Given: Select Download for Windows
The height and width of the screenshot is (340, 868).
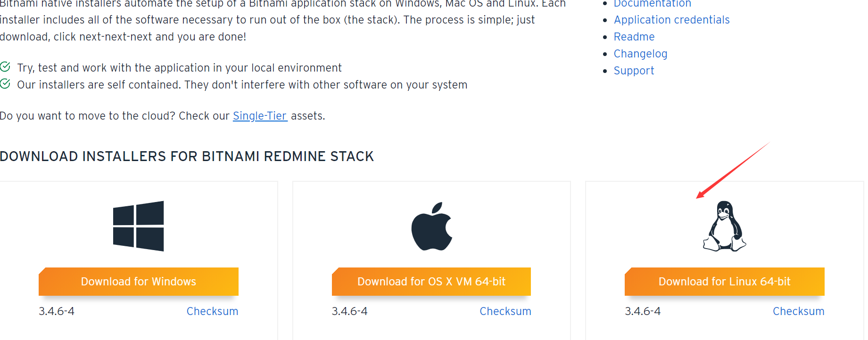Looking at the screenshot, I should [x=138, y=281].
